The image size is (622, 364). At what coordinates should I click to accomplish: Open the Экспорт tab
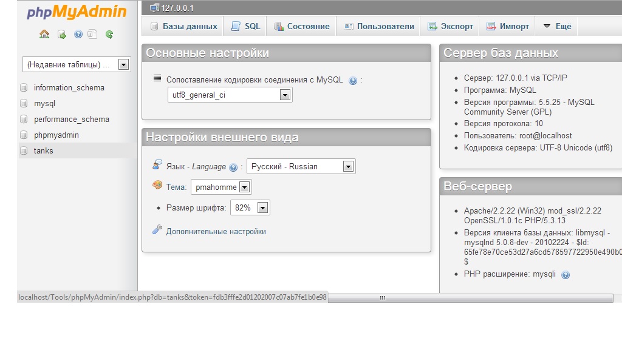pos(450,27)
